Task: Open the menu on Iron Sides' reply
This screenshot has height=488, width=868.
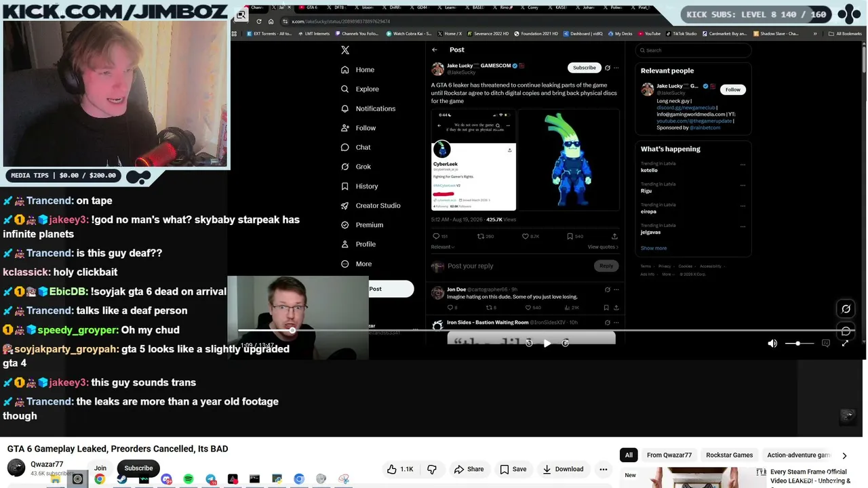Action: [616, 323]
